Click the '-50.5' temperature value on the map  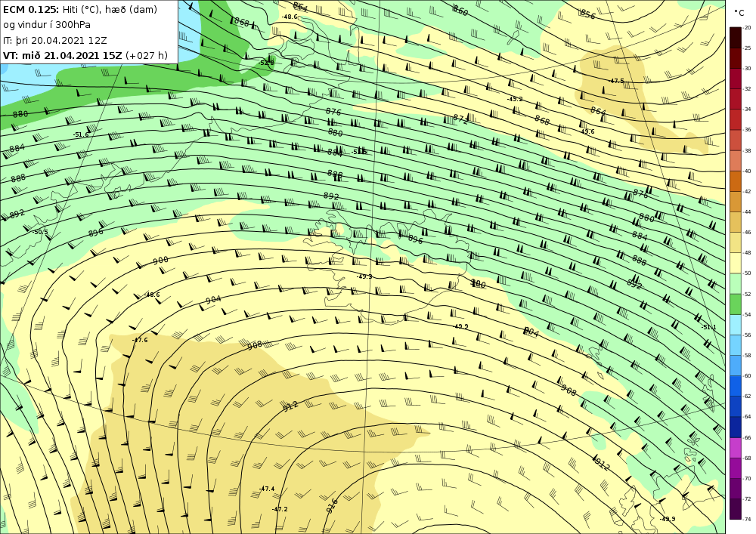tap(40, 233)
